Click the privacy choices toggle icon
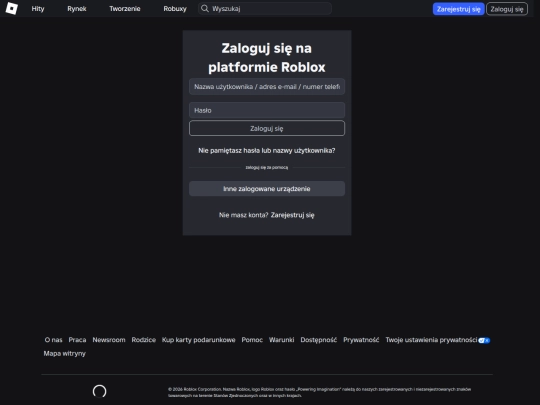Image resolution: width=540 pixels, height=405 pixels. (x=484, y=340)
